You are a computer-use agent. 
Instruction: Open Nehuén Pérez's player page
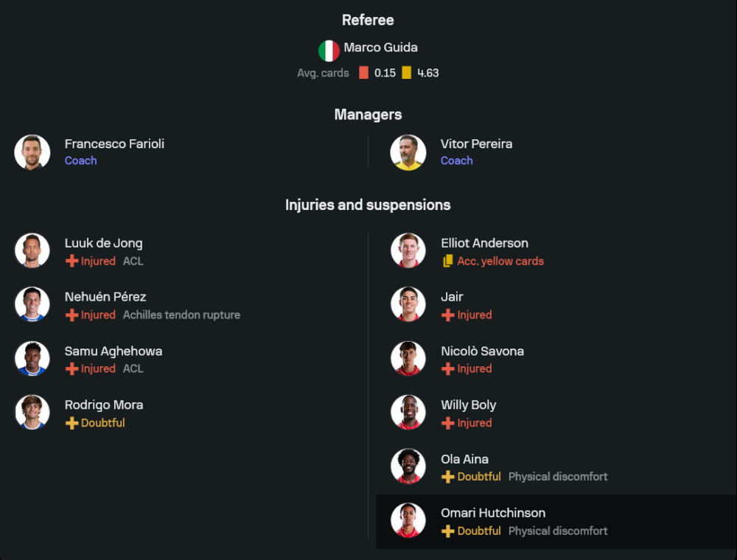(105, 297)
